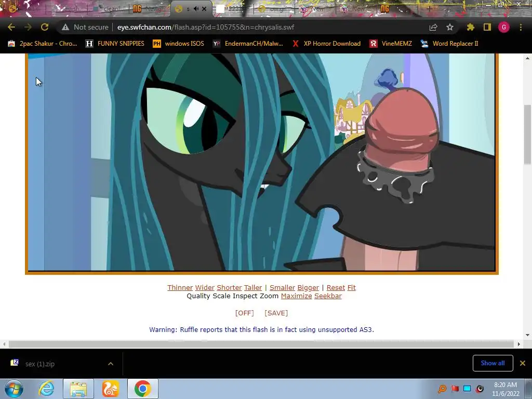The image size is (532, 399).
Task: Open the windows ISOS bookmark
Action: tap(179, 44)
